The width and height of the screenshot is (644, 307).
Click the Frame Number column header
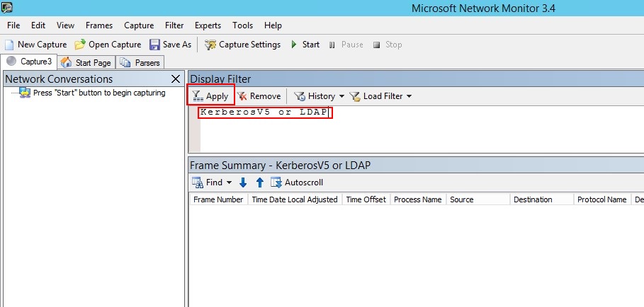pyautogui.click(x=218, y=199)
